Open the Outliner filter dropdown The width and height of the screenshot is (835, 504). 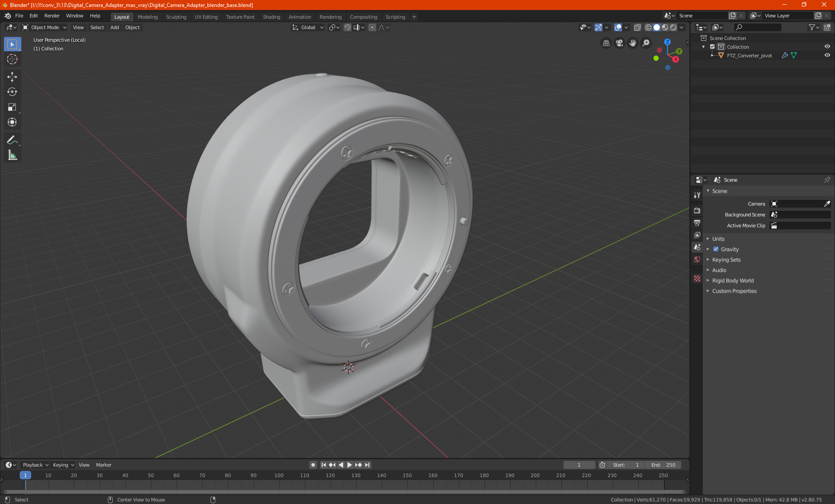pyautogui.click(x=814, y=27)
